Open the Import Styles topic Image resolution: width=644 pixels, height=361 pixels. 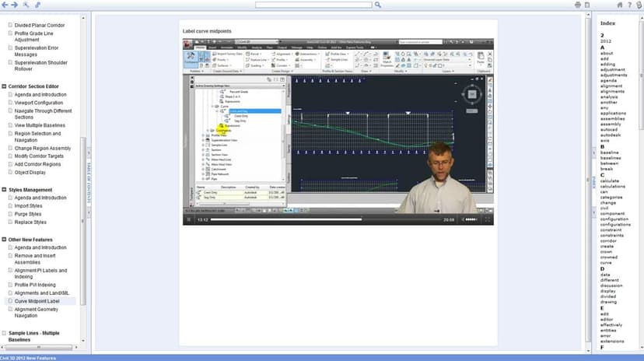[x=28, y=205]
